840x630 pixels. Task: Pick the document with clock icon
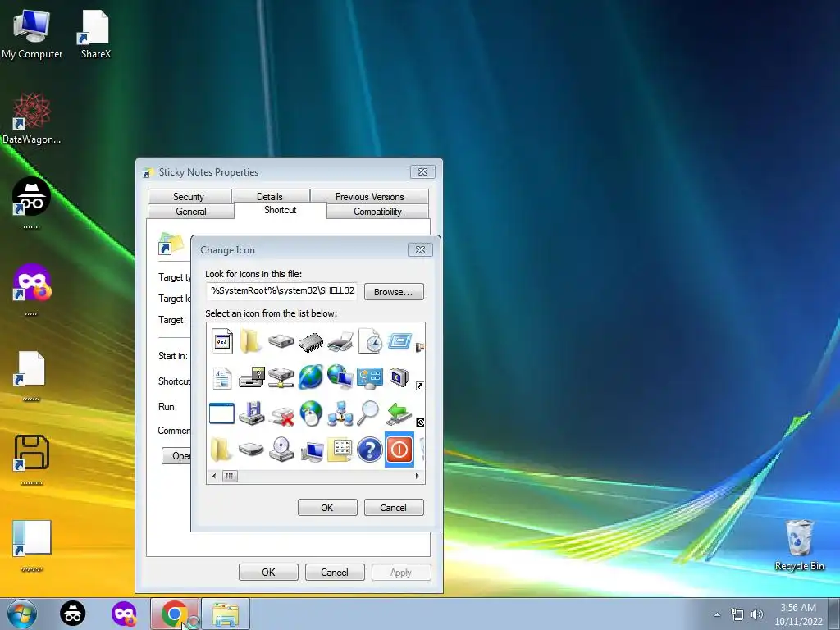(x=370, y=341)
